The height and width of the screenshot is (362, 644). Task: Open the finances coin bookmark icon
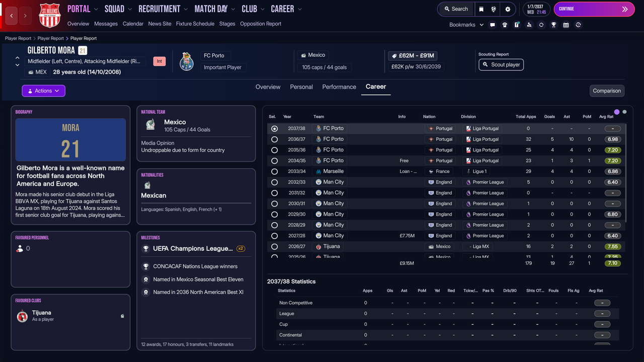pos(578,25)
